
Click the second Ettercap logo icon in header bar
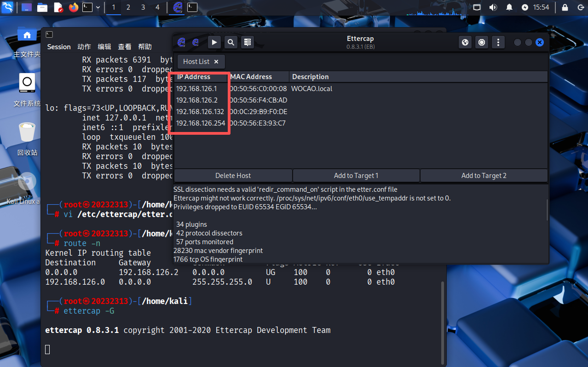click(196, 42)
